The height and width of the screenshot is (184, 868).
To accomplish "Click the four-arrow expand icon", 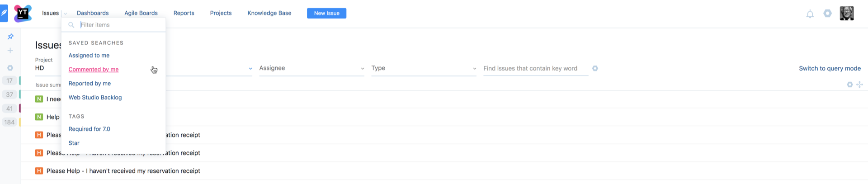I will 859,85.
